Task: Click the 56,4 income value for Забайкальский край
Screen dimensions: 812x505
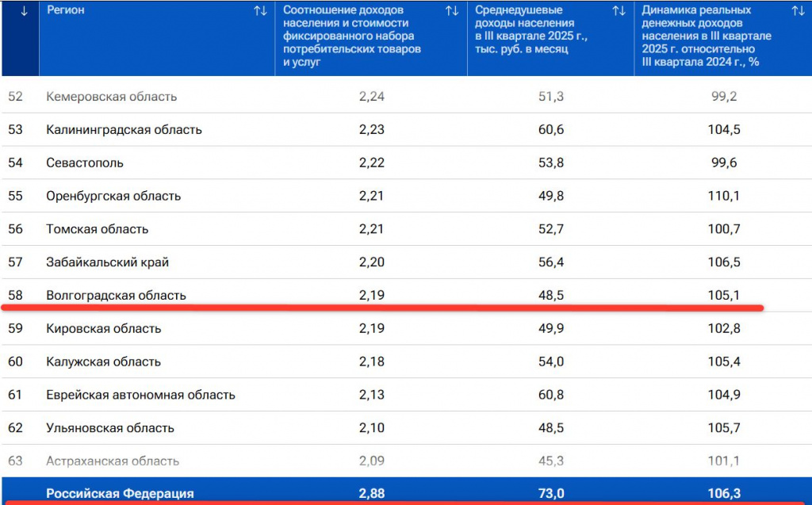Action: click(x=550, y=262)
